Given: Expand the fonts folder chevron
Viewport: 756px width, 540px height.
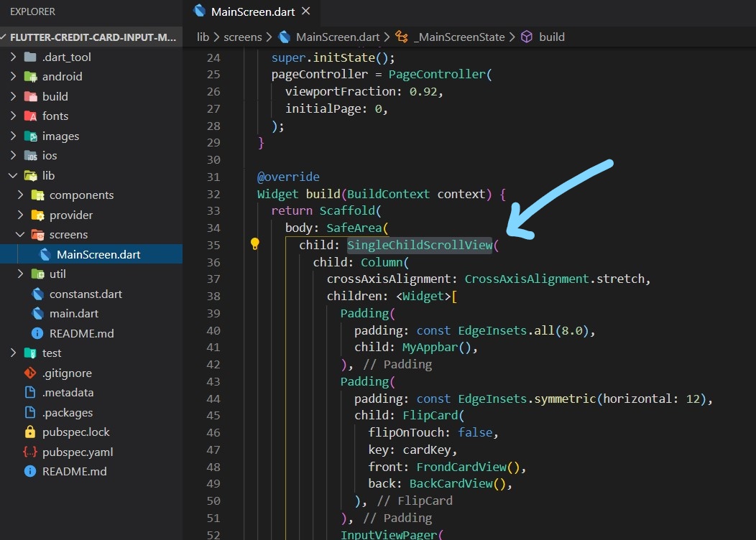Looking at the screenshot, I should pos(14,116).
